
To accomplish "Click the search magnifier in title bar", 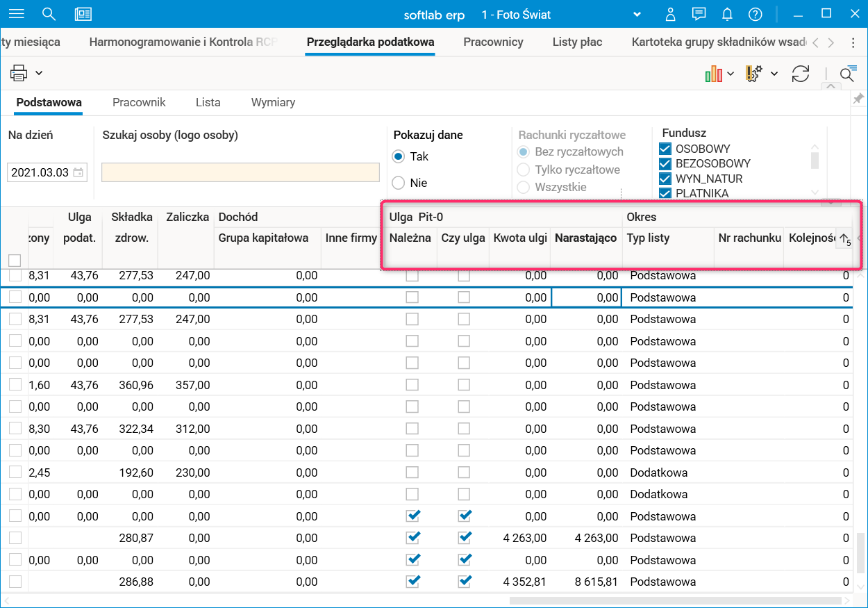I will coord(49,14).
